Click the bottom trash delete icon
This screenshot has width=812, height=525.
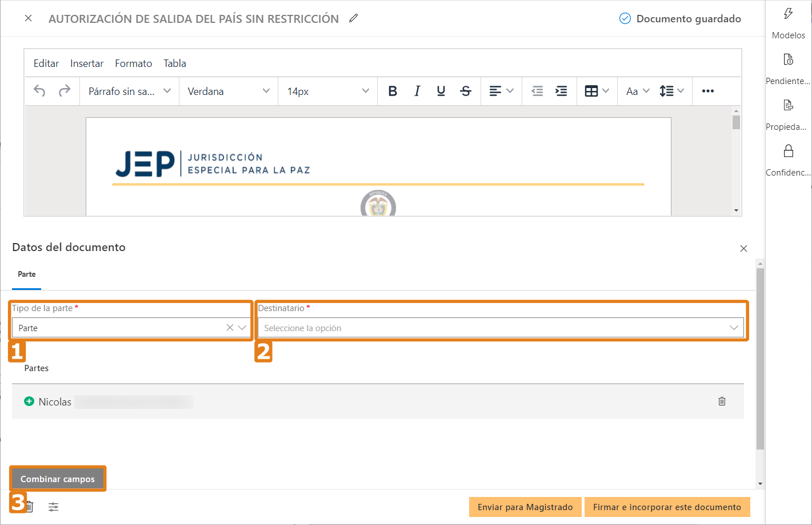pyautogui.click(x=30, y=507)
